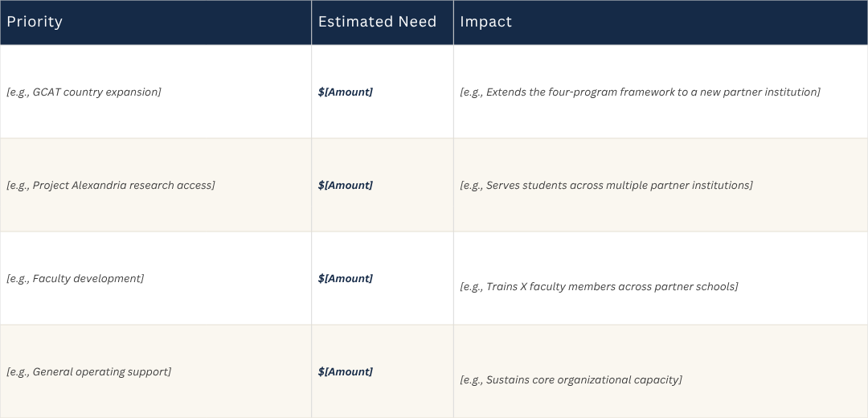Click blank area below Faculty development impact text
Screen dimensions: 868x418
(659, 310)
